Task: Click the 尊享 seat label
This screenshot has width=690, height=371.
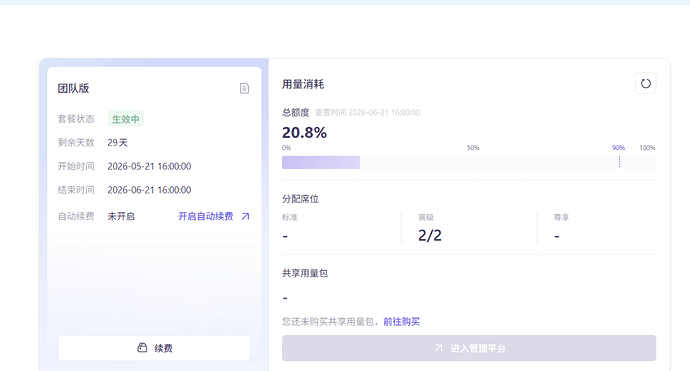Action: click(562, 217)
